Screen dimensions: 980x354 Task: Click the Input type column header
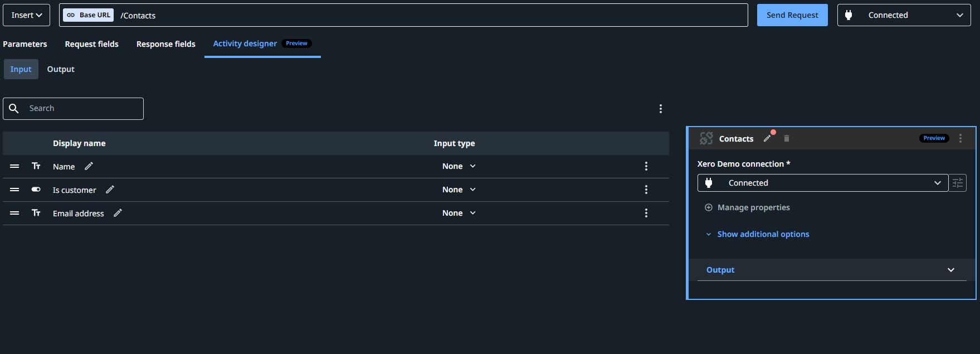click(x=455, y=143)
